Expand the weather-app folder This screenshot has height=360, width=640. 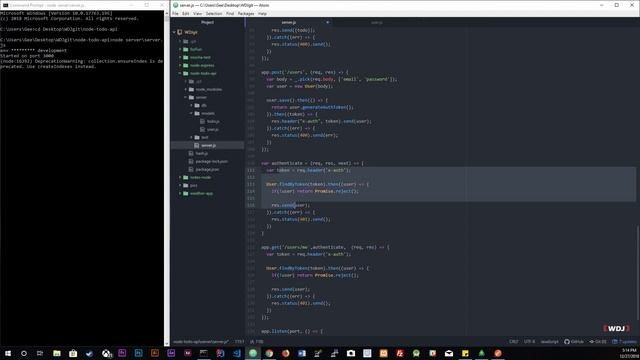pos(180,193)
